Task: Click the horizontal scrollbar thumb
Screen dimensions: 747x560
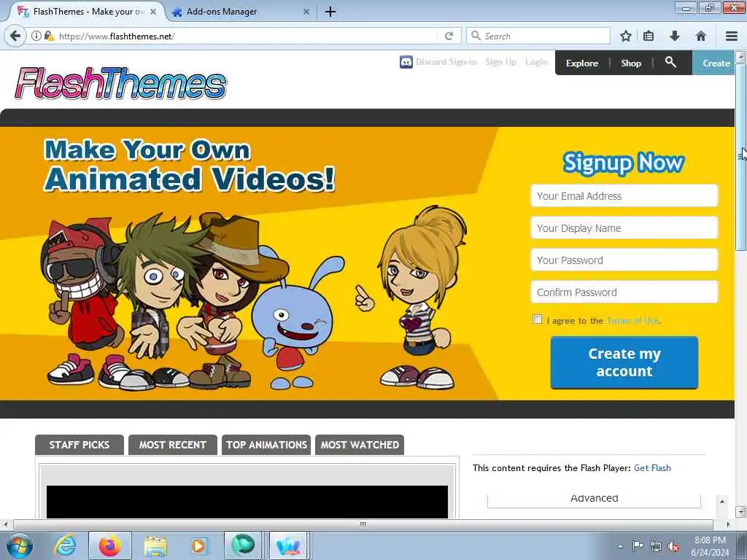Action: click(363, 524)
